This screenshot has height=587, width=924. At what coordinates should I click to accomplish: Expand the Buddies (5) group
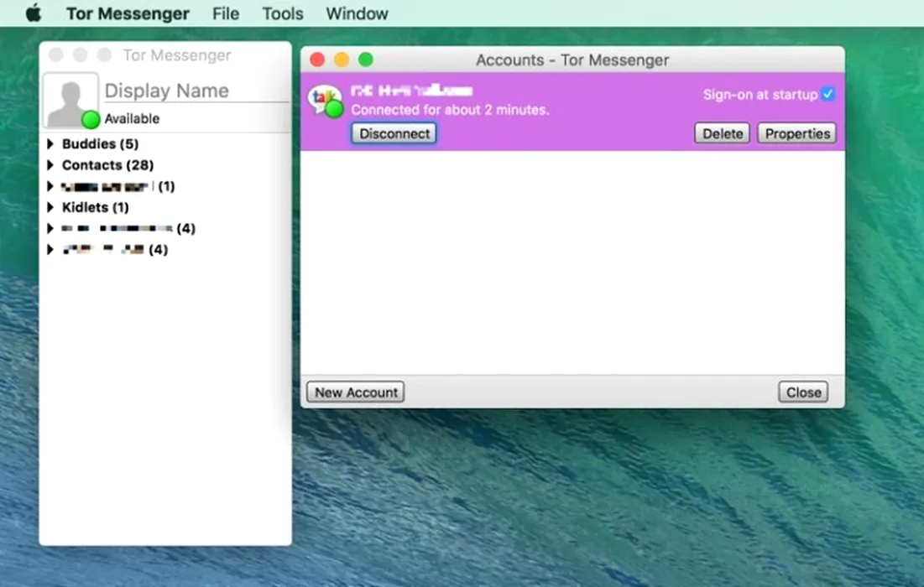[51, 144]
